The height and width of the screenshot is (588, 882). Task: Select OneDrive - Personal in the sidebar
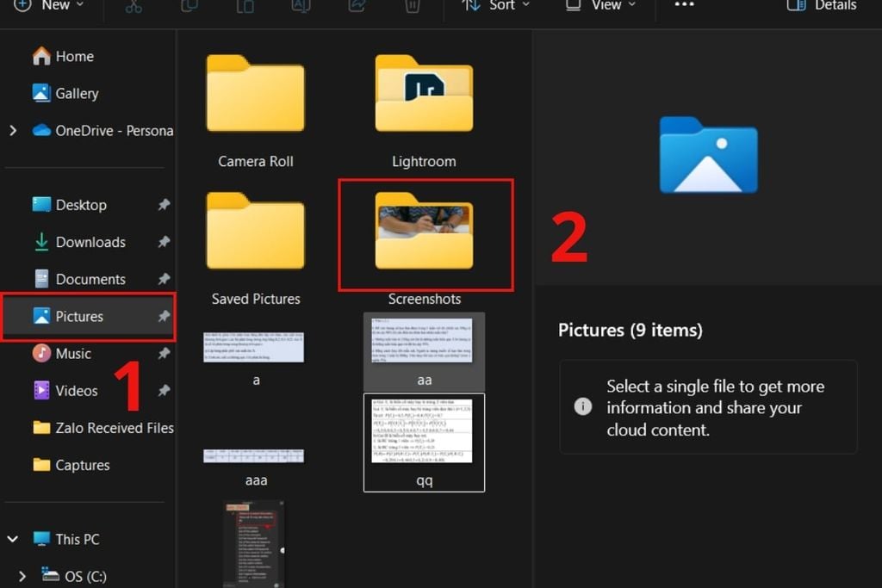[x=102, y=130]
